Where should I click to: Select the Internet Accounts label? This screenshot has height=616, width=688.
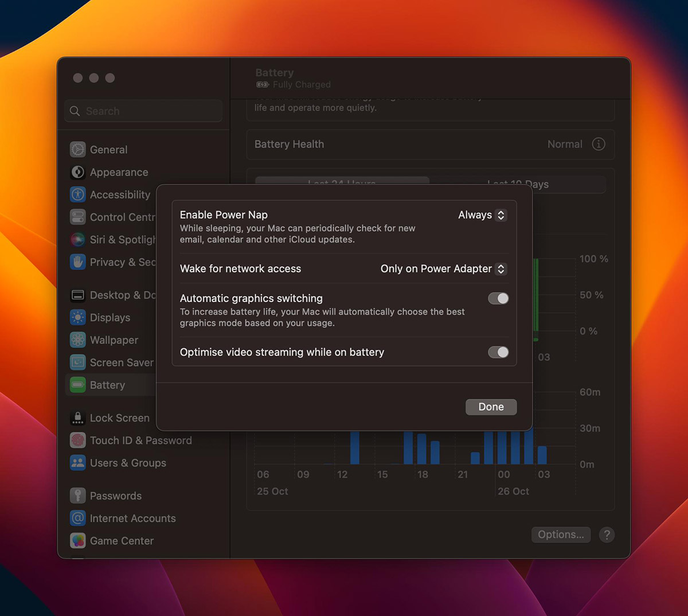pyautogui.click(x=133, y=518)
